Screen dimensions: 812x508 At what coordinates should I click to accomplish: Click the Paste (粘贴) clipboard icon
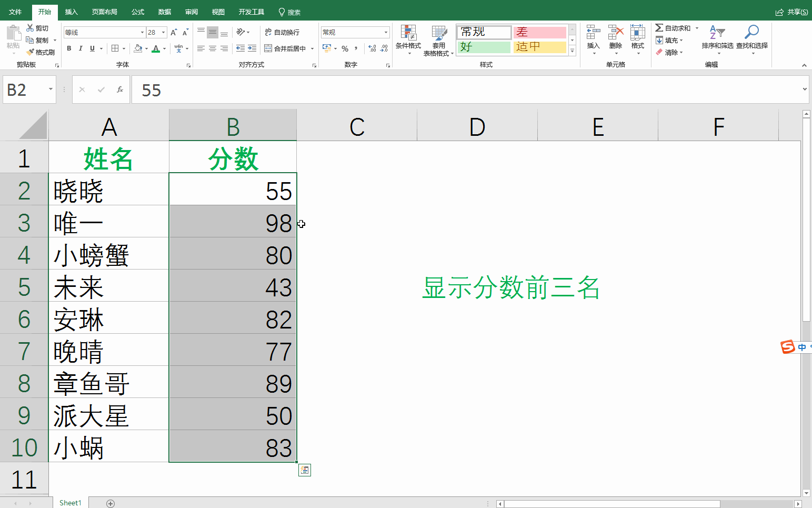click(x=13, y=33)
